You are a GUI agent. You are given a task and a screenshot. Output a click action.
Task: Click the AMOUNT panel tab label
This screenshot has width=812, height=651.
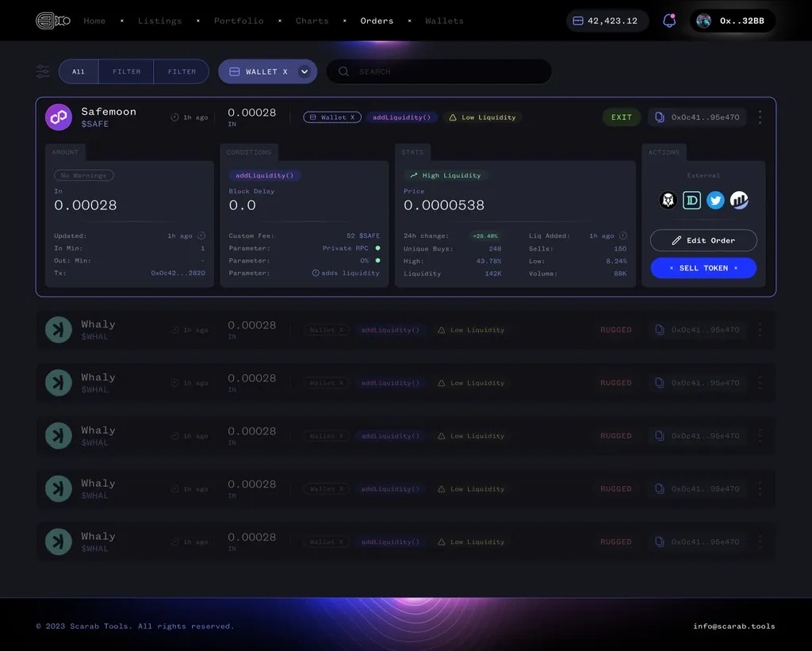pyautogui.click(x=65, y=152)
